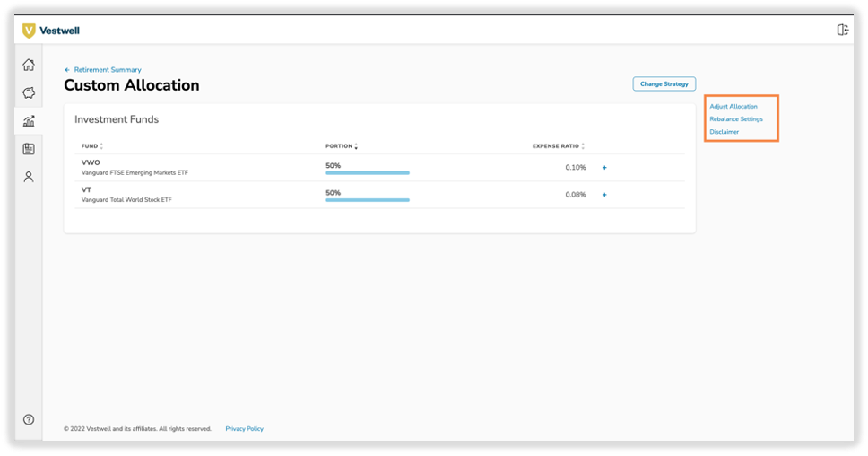Click the Investment Funds heading
868x456 pixels.
coord(117,119)
